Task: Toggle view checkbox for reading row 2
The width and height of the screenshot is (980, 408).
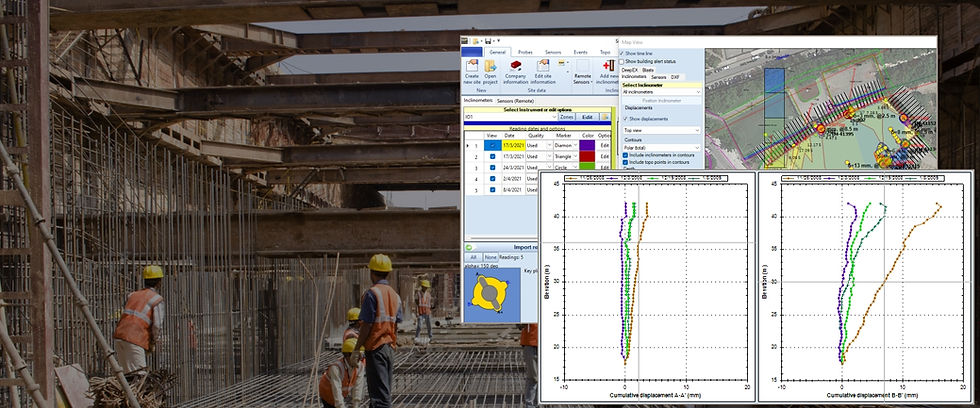Action: (x=492, y=156)
